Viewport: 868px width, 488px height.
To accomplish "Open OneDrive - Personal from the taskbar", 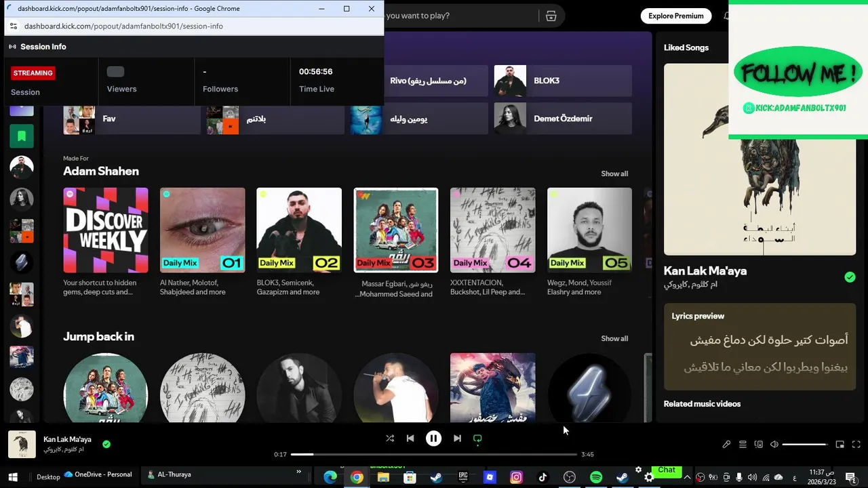I will click(98, 475).
